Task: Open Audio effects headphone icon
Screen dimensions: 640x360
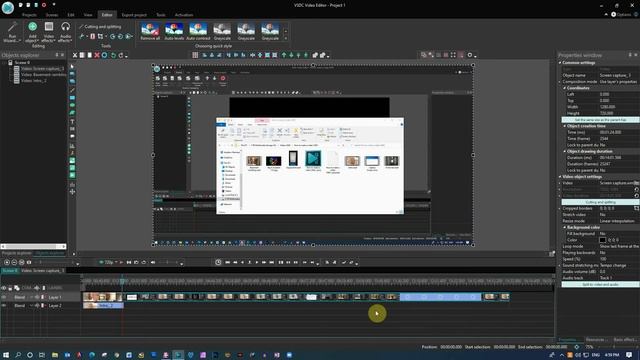Action: [65, 27]
